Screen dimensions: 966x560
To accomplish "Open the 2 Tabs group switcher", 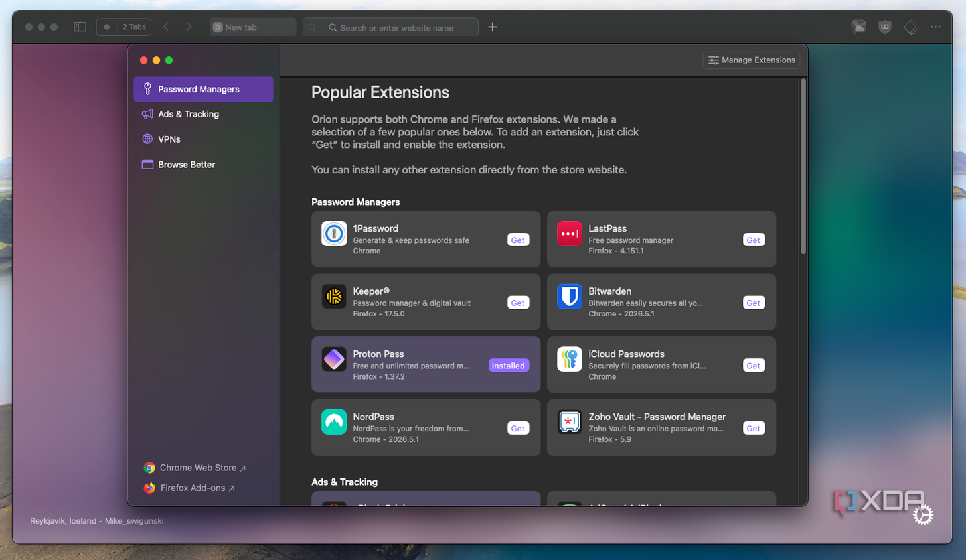I will [124, 27].
